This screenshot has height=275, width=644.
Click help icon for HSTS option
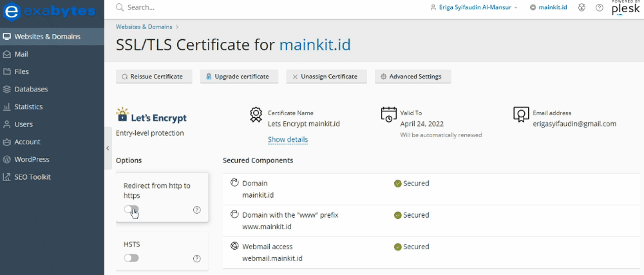pos(196,258)
